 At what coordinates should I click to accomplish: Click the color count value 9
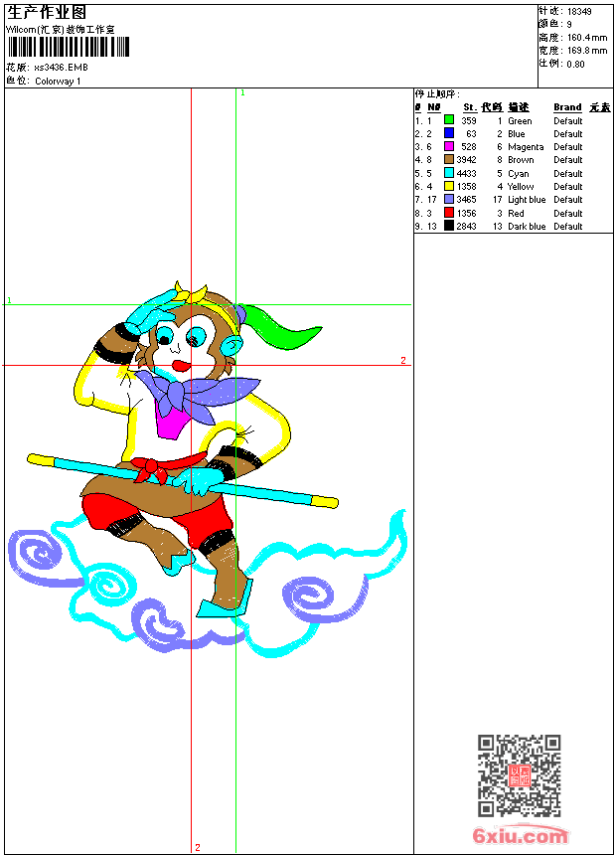(569, 25)
